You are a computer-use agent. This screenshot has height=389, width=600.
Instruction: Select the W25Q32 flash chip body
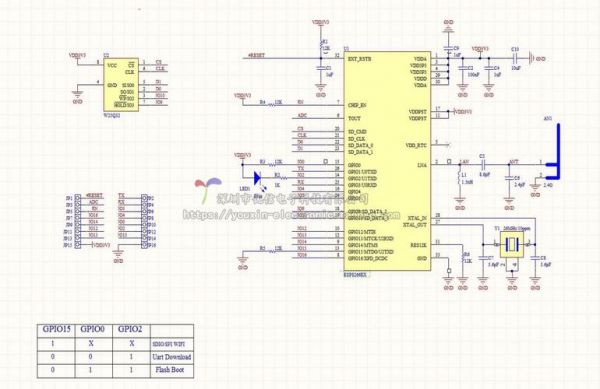tap(121, 85)
